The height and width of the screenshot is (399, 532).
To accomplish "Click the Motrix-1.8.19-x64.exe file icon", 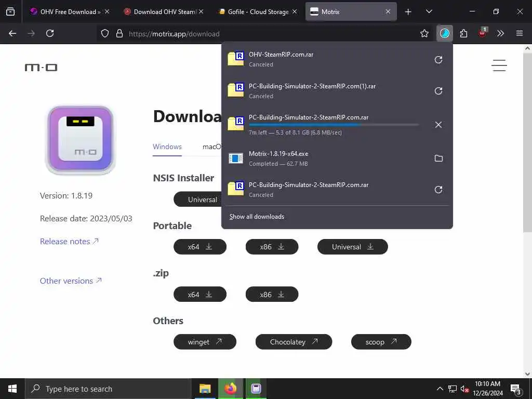I will pos(236,158).
